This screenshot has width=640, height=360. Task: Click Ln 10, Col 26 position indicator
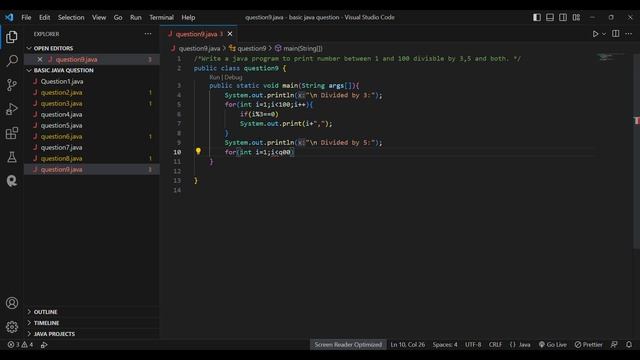pyautogui.click(x=407, y=345)
